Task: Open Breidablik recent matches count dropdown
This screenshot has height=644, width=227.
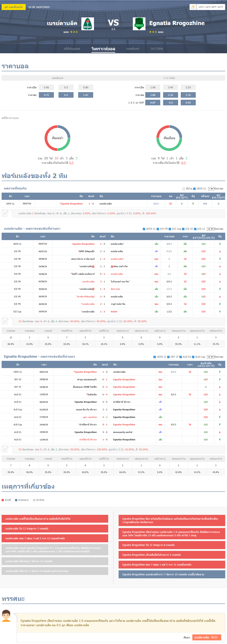Action: tap(210, 229)
